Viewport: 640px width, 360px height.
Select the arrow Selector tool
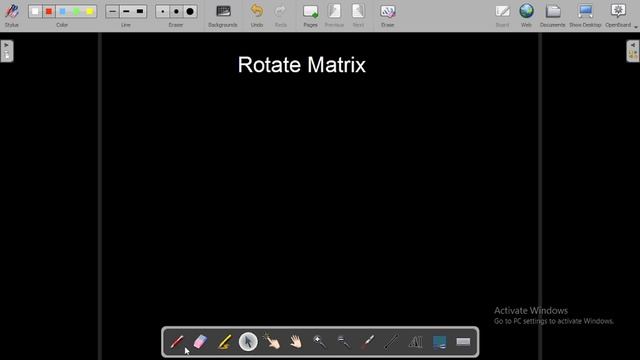click(248, 342)
